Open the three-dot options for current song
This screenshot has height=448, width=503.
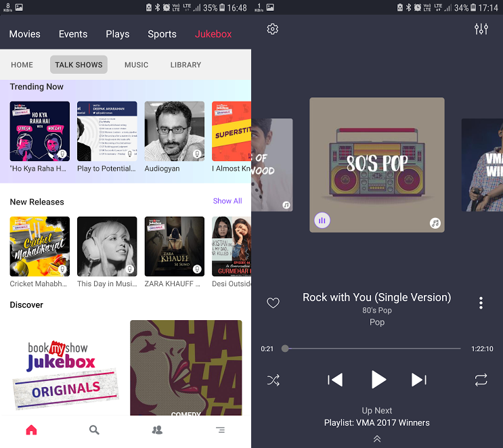(x=481, y=303)
